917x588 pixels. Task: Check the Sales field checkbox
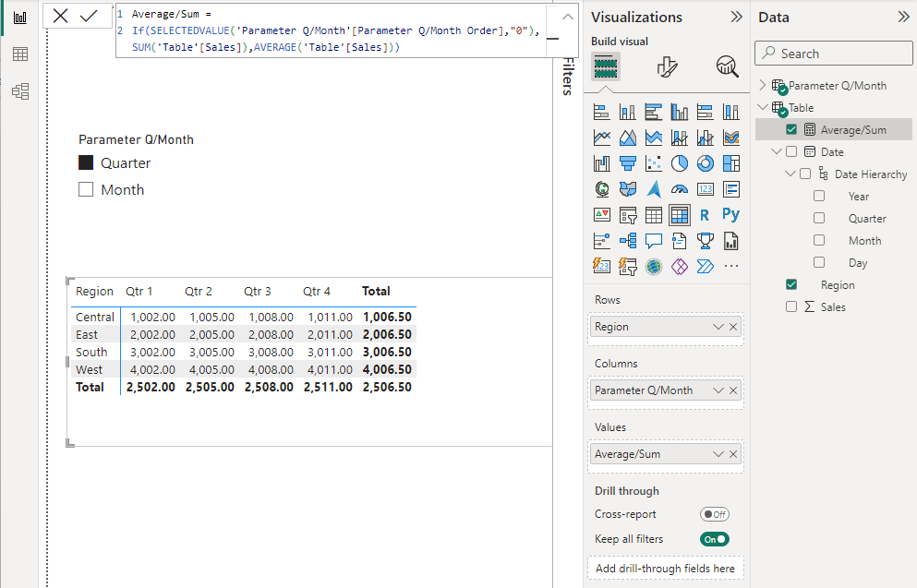tap(791, 306)
